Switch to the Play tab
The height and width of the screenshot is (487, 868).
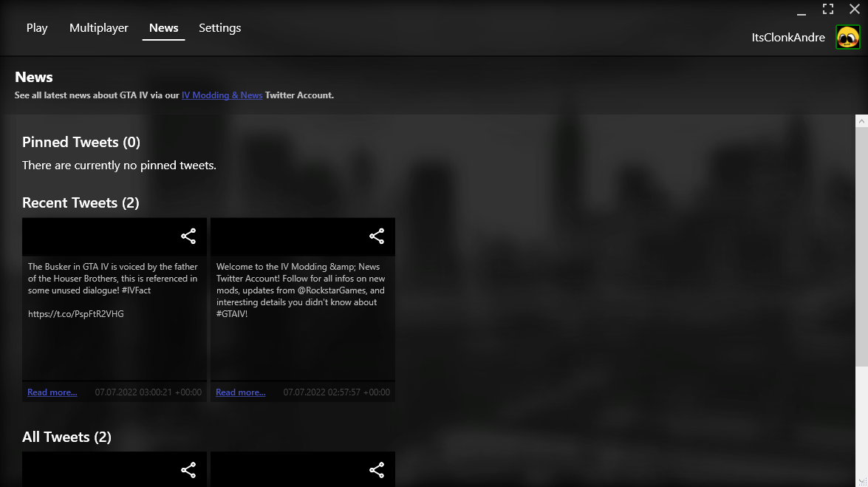pos(37,28)
